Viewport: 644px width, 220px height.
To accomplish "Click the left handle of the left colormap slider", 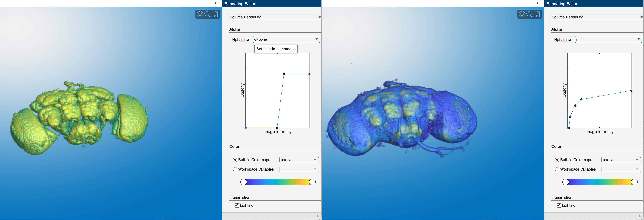I will 244,182.
